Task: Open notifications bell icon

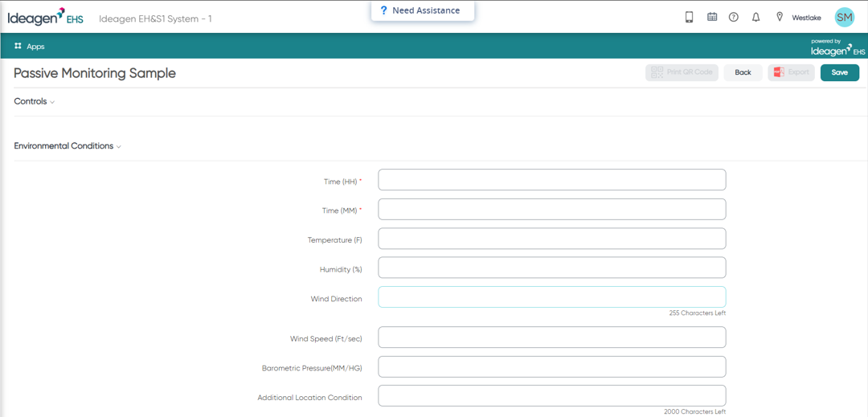Action: coord(755,17)
